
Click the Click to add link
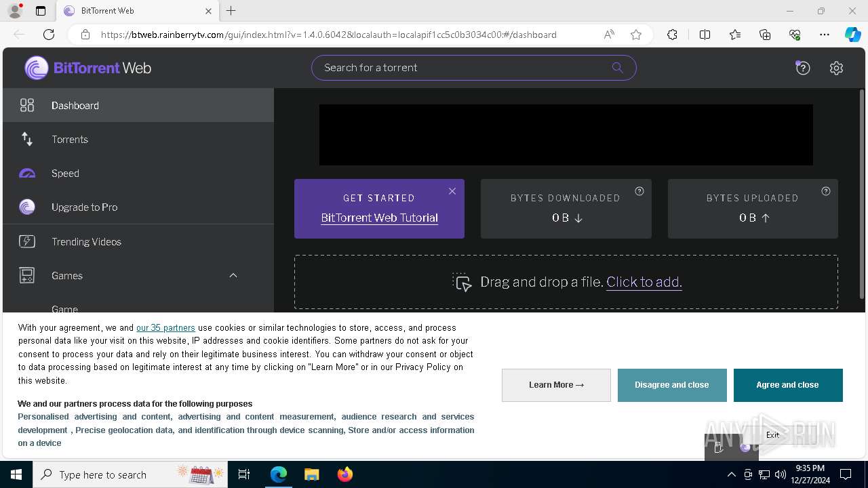click(x=644, y=282)
